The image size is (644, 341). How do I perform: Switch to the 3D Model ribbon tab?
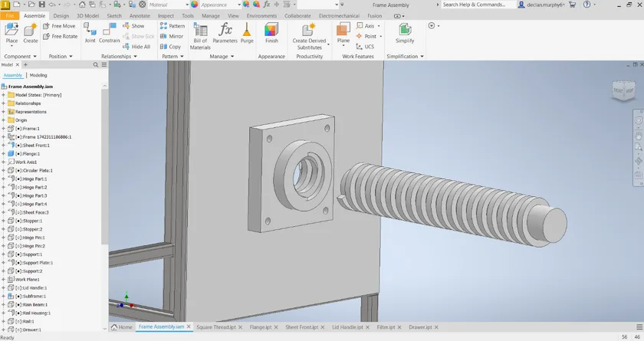coord(88,15)
